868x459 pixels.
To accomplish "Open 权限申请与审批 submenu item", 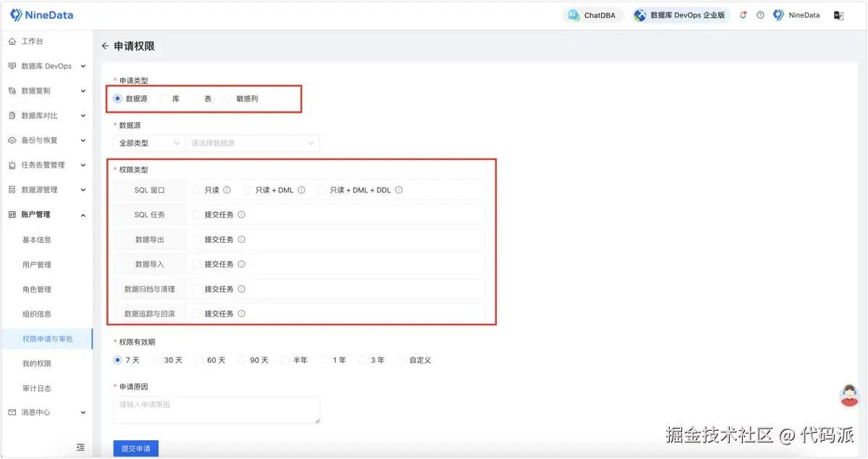I will pyautogui.click(x=46, y=338).
